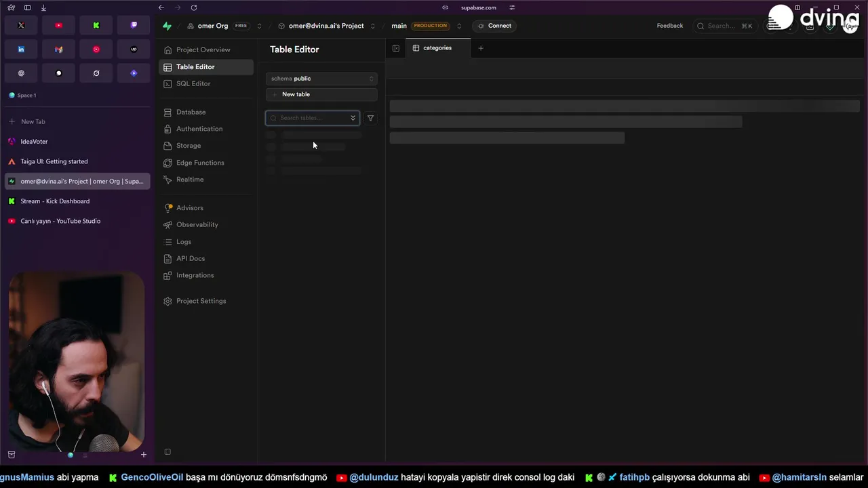The width and height of the screenshot is (868, 488).
Task: Go to Database section
Action: tap(206, 112)
